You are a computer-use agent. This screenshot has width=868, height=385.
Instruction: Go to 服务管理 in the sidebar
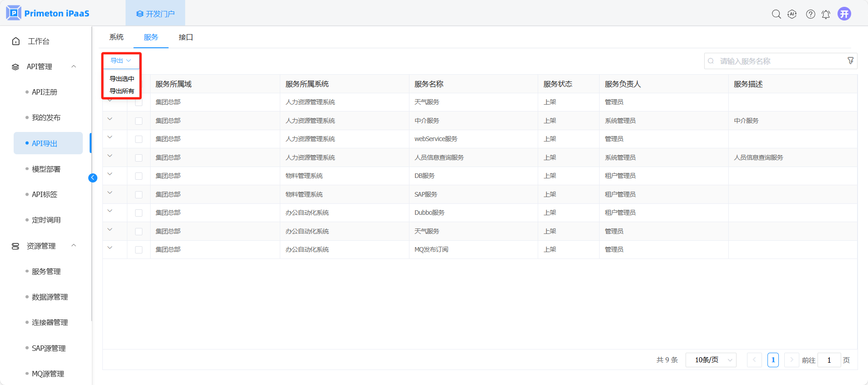[x=46, y=272]
